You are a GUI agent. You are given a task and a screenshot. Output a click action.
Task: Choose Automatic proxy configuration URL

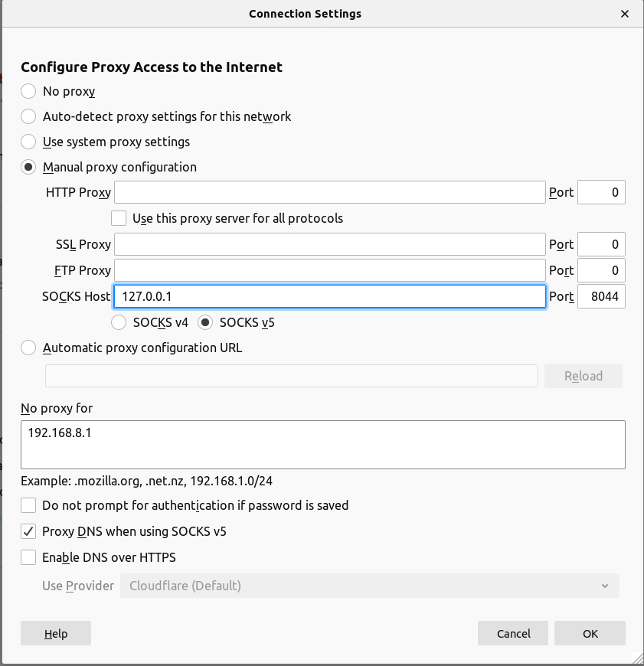28,348
